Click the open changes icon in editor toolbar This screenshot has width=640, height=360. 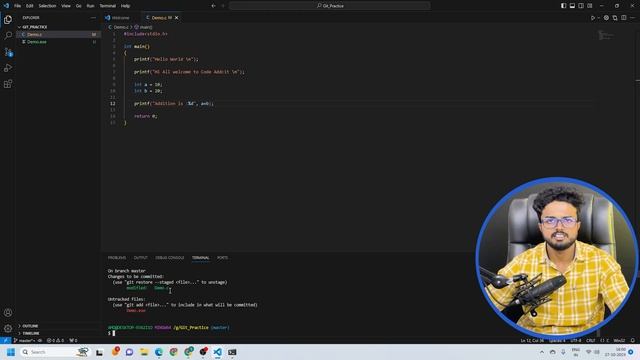(x=615, y=18)
